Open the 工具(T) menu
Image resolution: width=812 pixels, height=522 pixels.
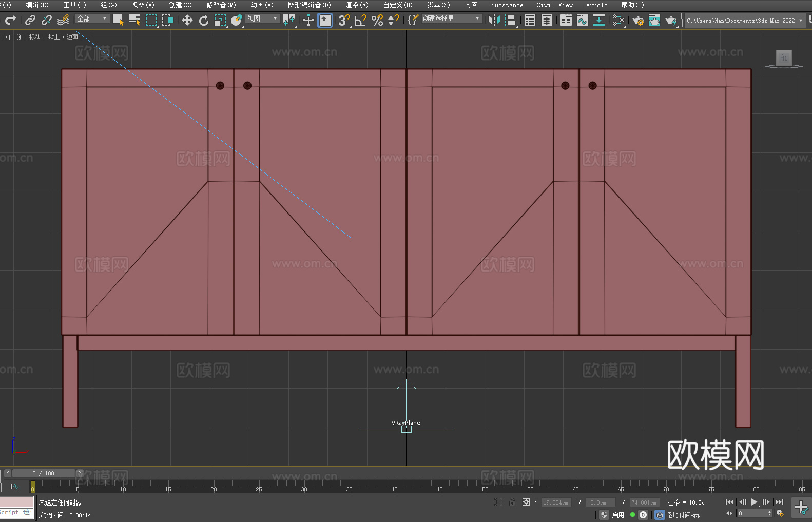[74, 5]
